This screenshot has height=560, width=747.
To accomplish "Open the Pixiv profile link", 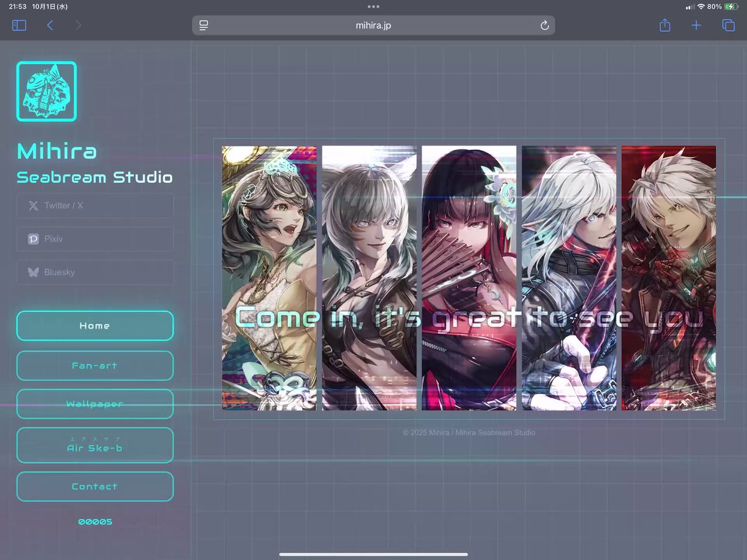I will coord(95,239).
